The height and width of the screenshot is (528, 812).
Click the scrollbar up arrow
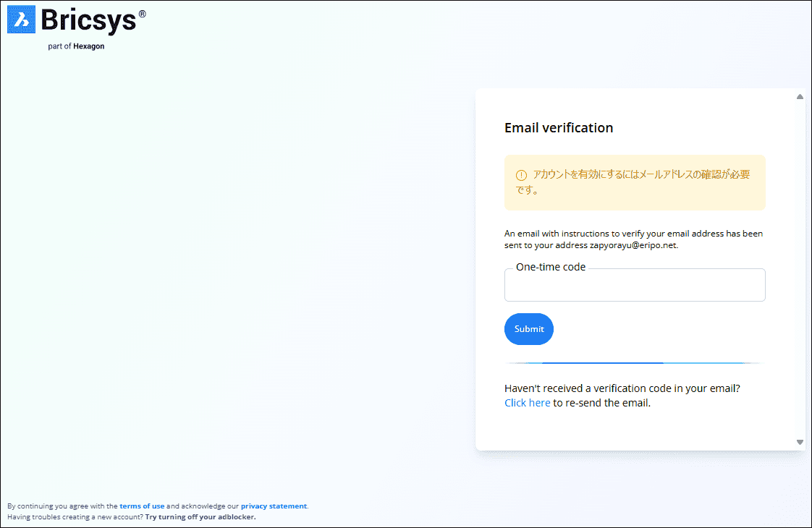click(x=800, y=97)
